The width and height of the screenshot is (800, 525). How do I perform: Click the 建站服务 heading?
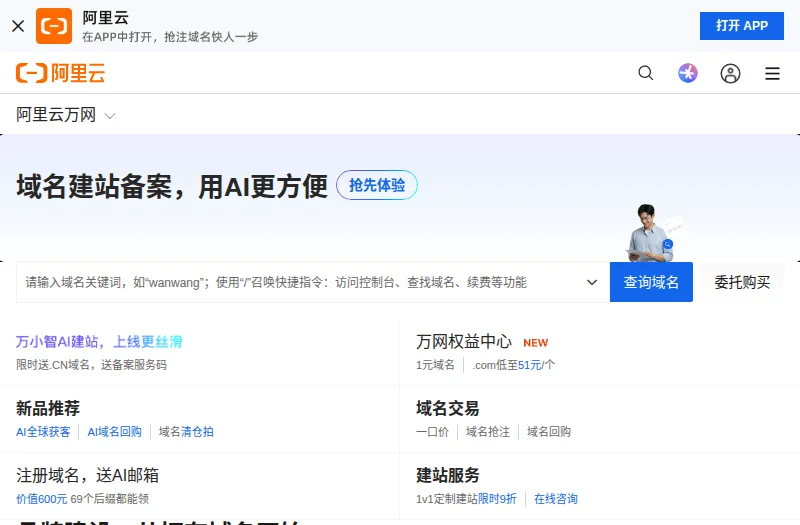(447, 475)
